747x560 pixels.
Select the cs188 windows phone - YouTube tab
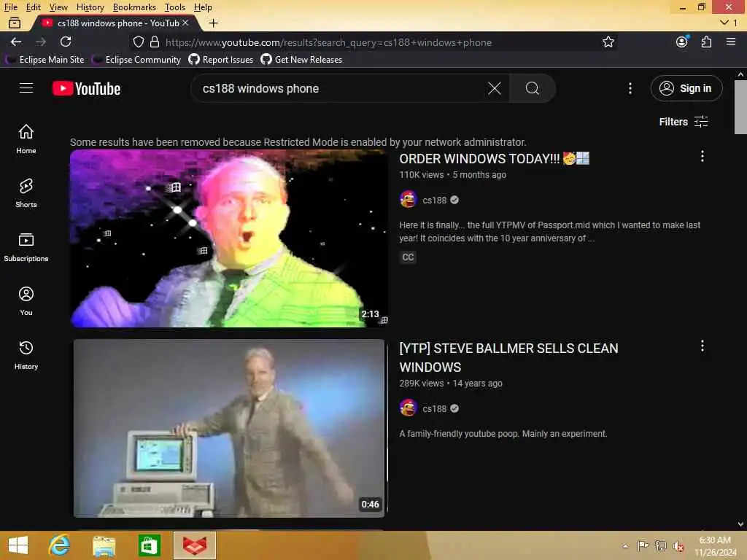coord(115,23)
